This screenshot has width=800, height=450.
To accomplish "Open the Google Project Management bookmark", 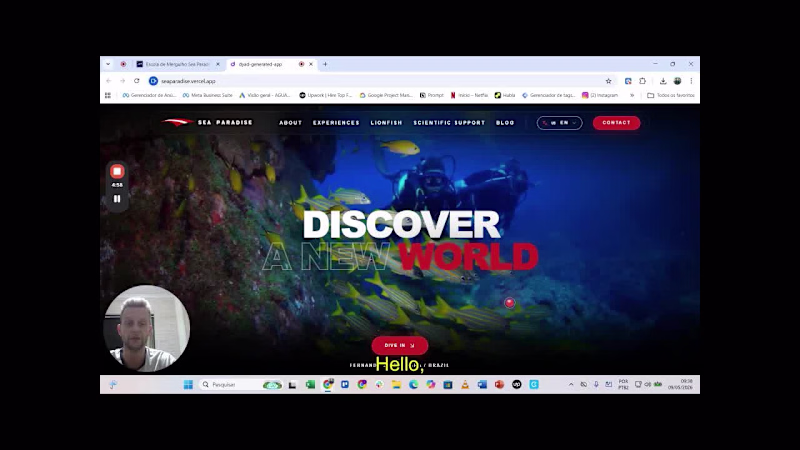I will coord(386,95).
